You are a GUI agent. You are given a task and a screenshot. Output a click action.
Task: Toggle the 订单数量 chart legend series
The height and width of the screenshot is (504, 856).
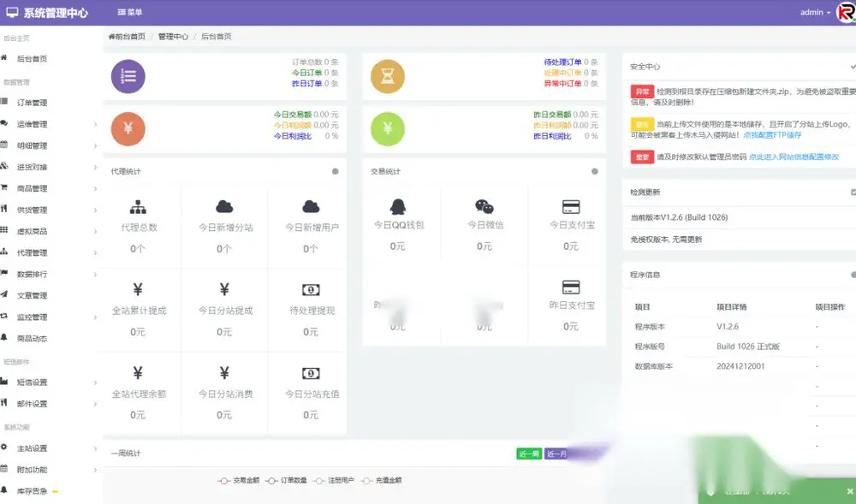[286, 481]
